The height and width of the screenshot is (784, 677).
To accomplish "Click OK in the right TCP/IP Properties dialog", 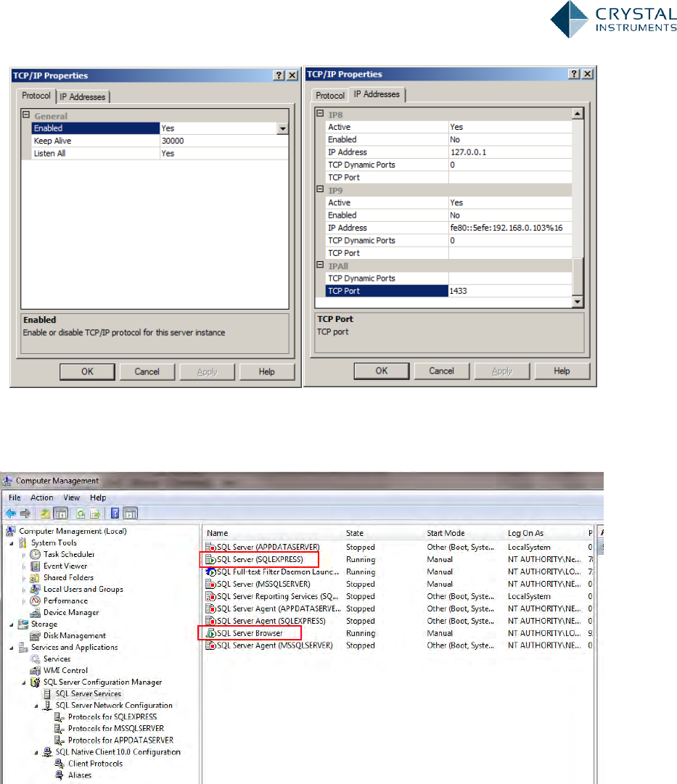I will tap(381, 371).
